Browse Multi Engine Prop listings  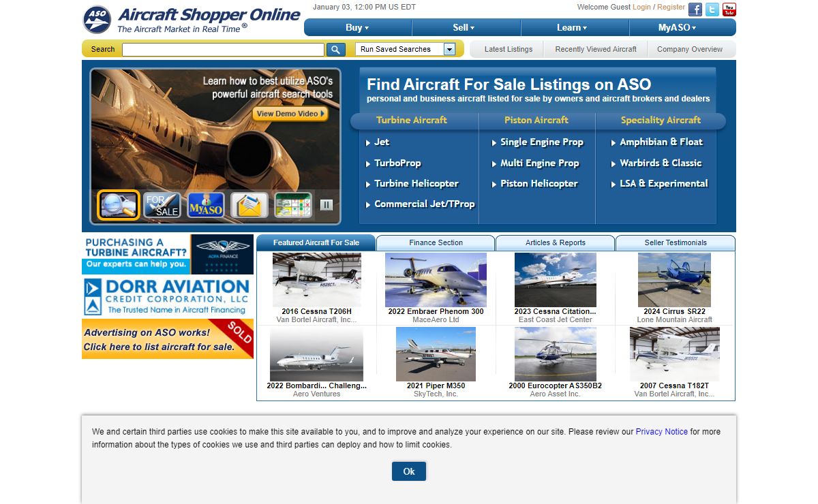coord(540,163)
